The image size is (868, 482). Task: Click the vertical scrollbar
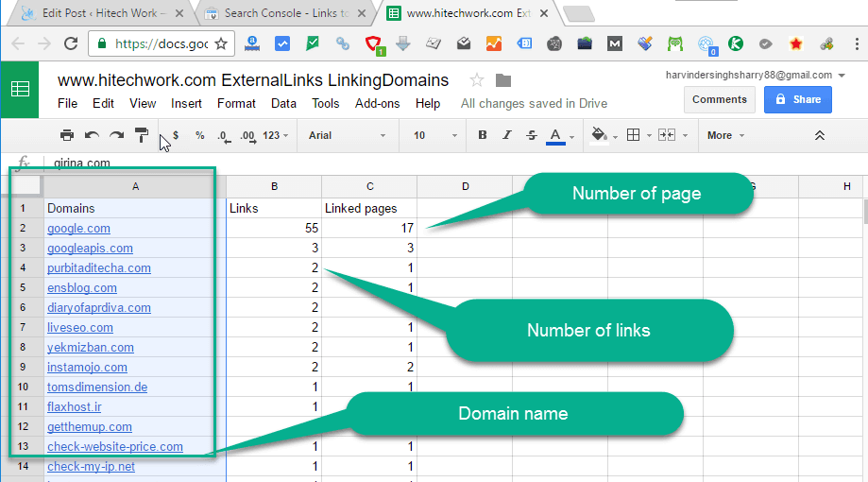(864, 211)
